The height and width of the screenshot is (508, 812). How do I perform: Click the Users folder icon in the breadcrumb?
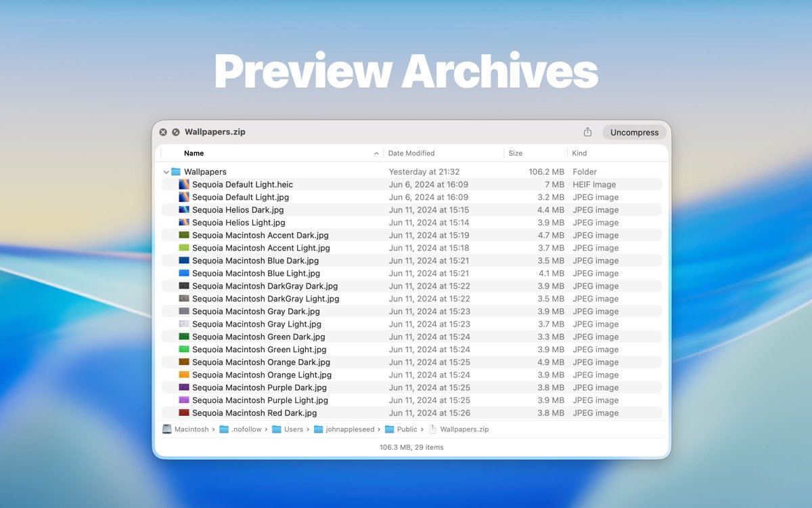pyautogui.click(x=276, y=429)
